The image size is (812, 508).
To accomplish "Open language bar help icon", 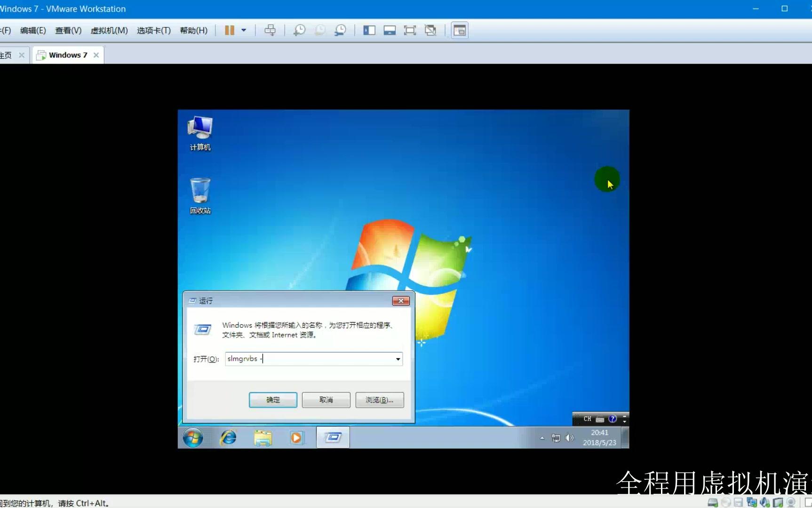I will coord(613,419).
